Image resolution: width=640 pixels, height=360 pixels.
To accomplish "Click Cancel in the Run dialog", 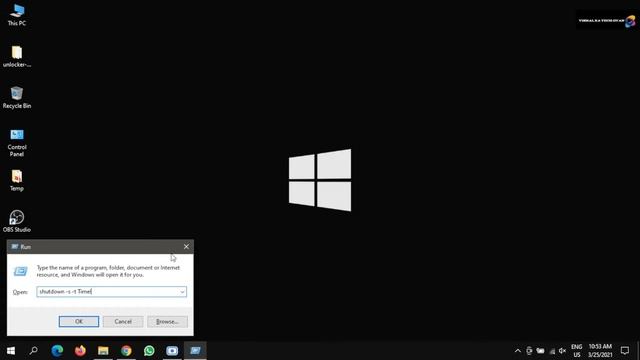I will 123,322.
